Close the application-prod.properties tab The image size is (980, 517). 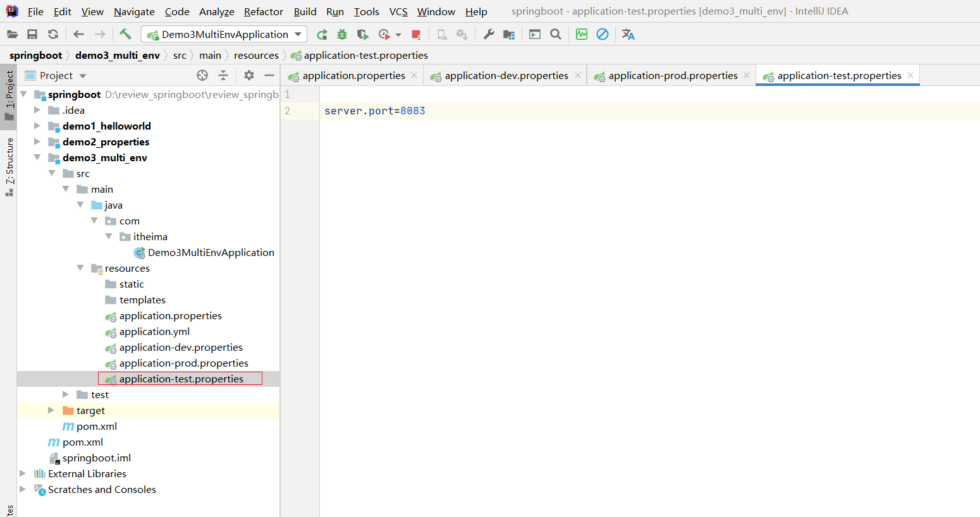747,75
